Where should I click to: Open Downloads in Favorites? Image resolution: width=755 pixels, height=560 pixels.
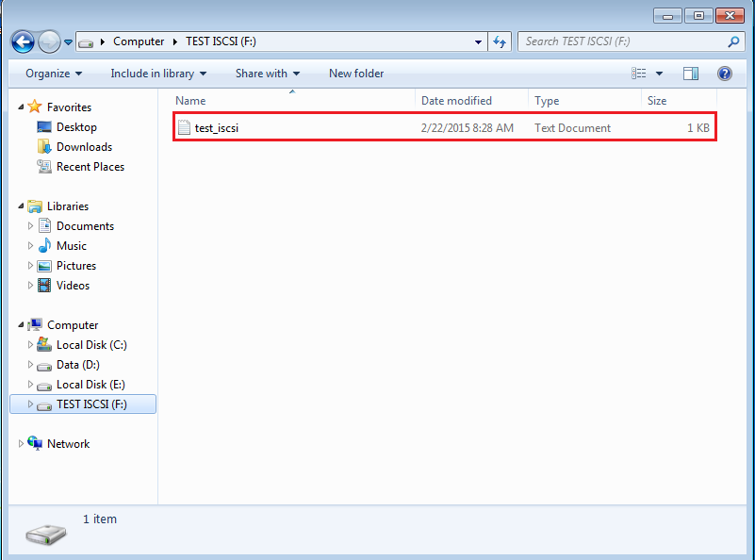pyautogui.click(x=84, y=147)
